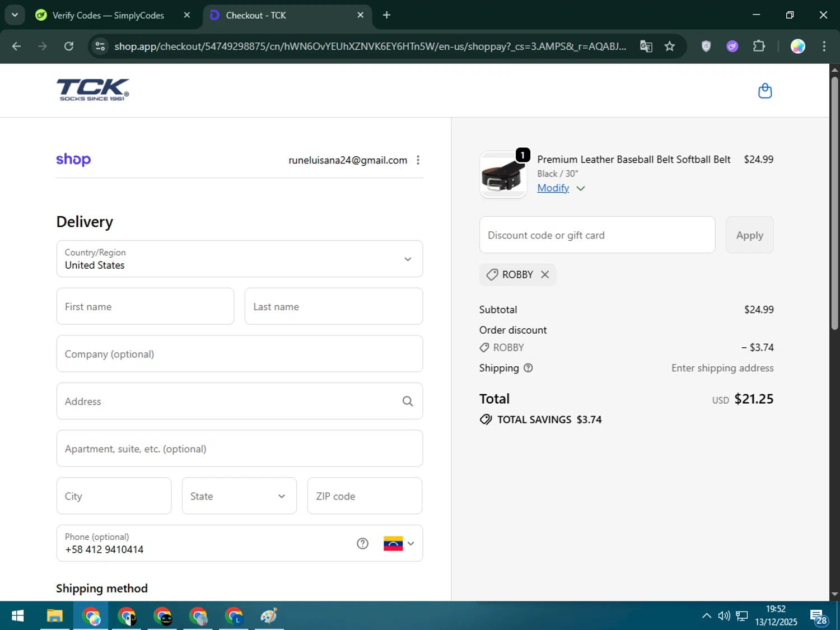
Task: Focus the Discount code or gift card field
Action: (597, 235)
